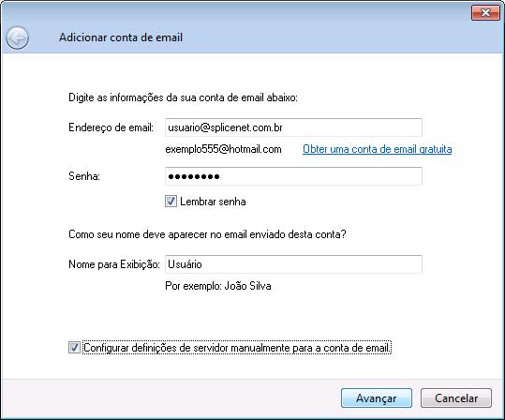The width and height of the screenshot is (505, 420).
Task: Focus the Endereço de email input field
Action: [x=293, y=127]
